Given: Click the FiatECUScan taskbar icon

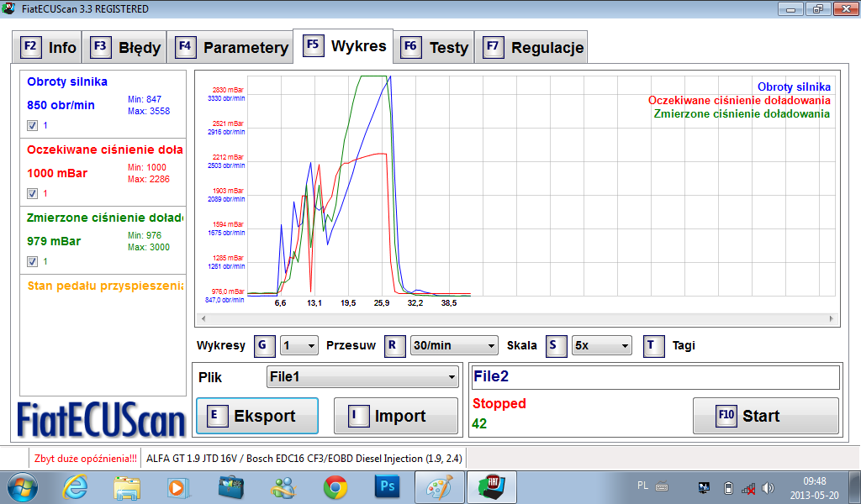Looking at the screenshot, I should pos(491,487).
